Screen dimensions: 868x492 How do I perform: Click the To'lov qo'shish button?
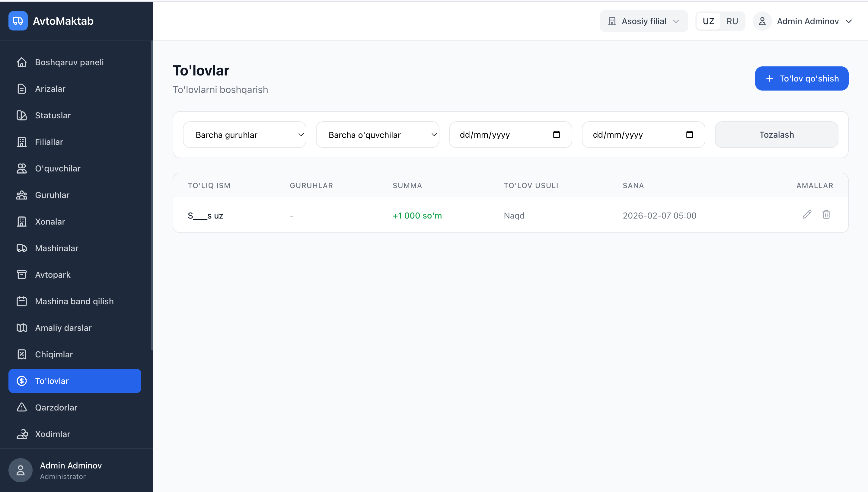(801, 78)
